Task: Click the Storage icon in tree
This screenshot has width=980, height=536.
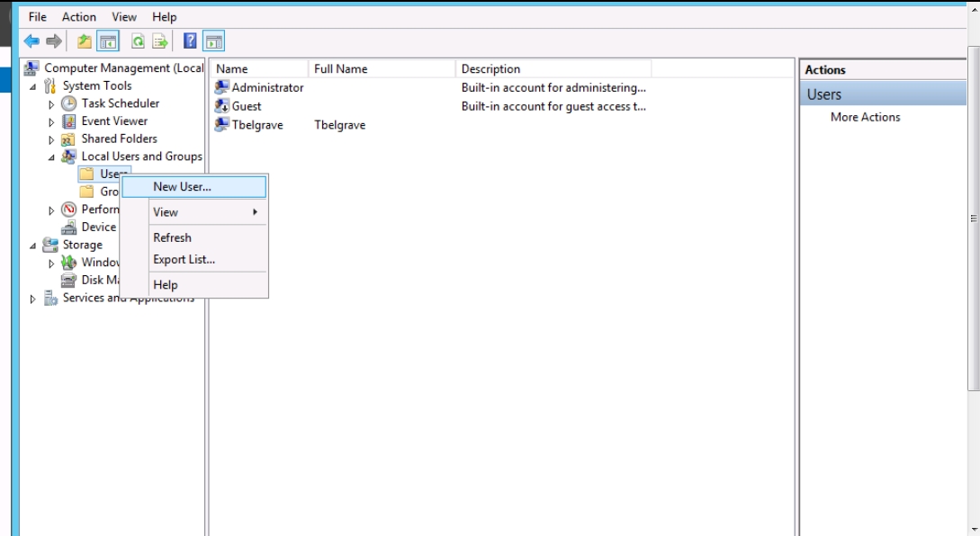Action: coord(50,245)
